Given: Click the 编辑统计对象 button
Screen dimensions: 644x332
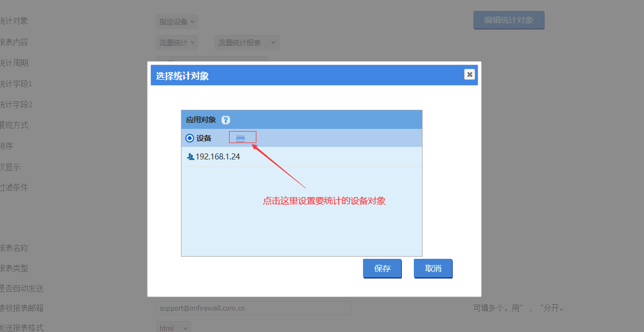Looking at the screenshot, I should [508, 20].
